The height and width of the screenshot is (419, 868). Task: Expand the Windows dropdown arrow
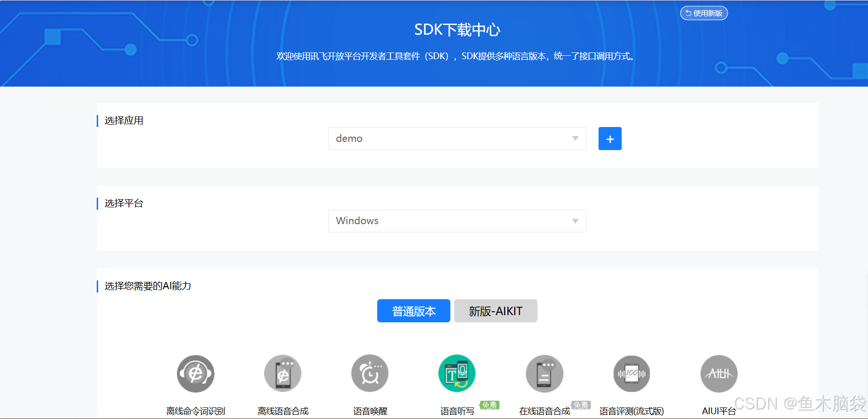[575, 221]
